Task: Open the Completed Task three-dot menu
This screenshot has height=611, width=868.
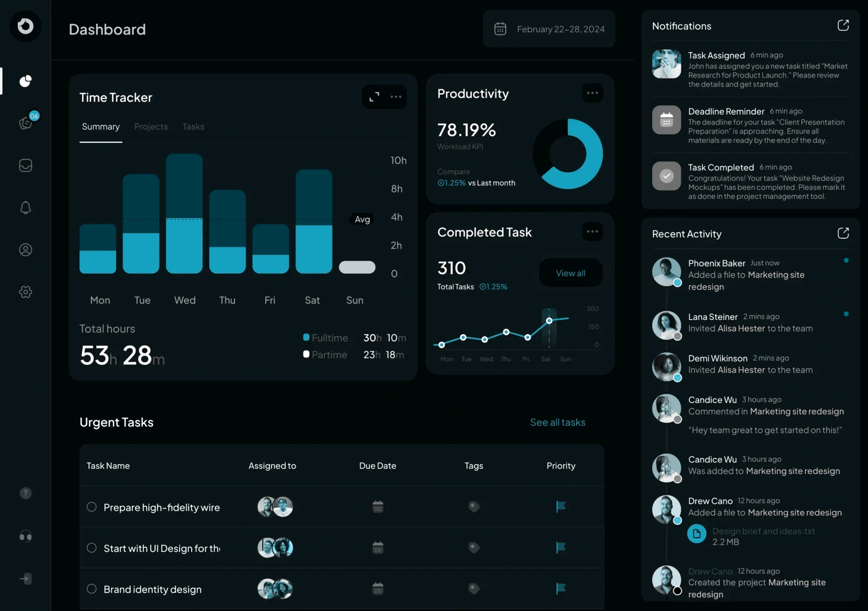Action: click(x=592, y=231)
